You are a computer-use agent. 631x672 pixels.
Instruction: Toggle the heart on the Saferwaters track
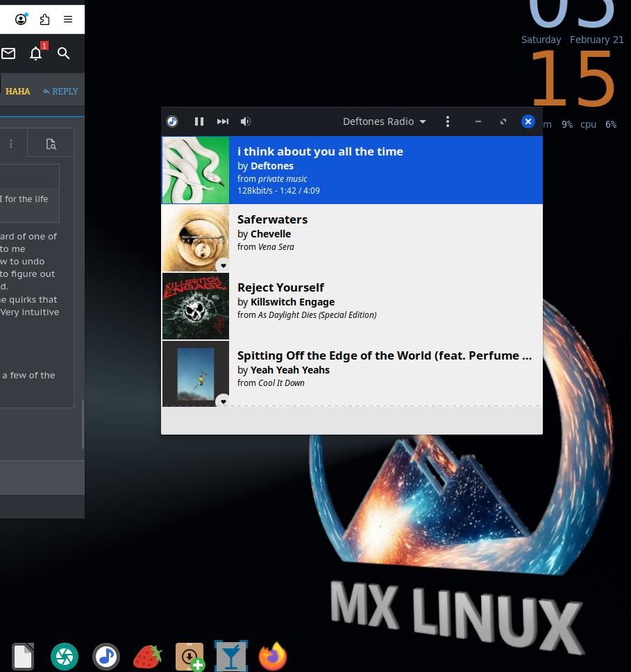tap(223, 265)
